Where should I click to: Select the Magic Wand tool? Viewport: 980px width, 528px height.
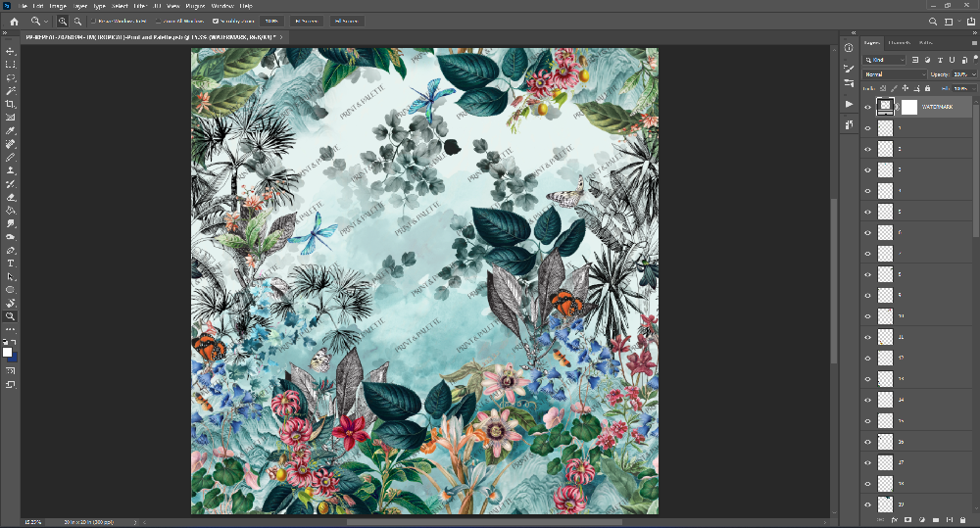10,91
